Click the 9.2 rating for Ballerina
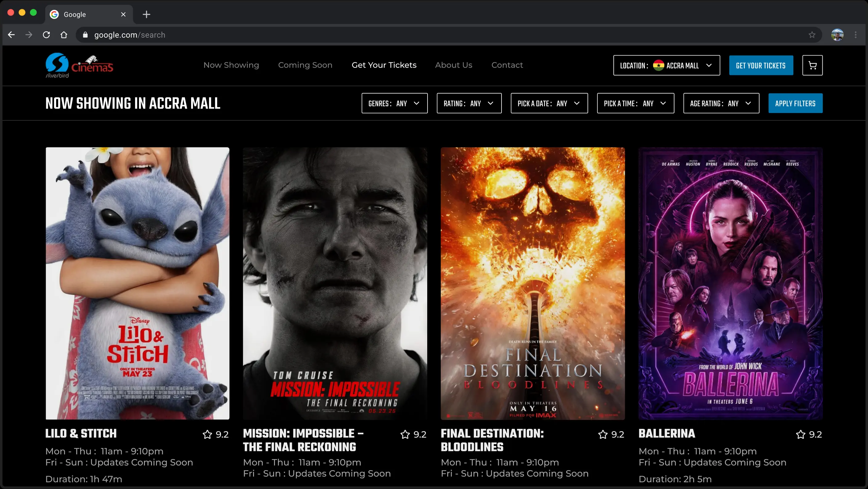This screenshot has width=868, height=489. [x=815, y=434]
